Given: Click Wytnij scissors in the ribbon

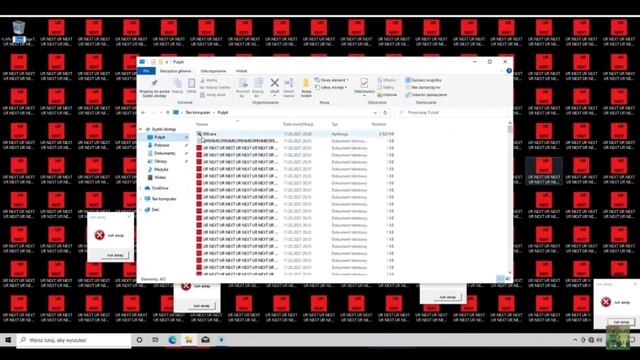Looking at the screenshot, I should pos(209,80).
